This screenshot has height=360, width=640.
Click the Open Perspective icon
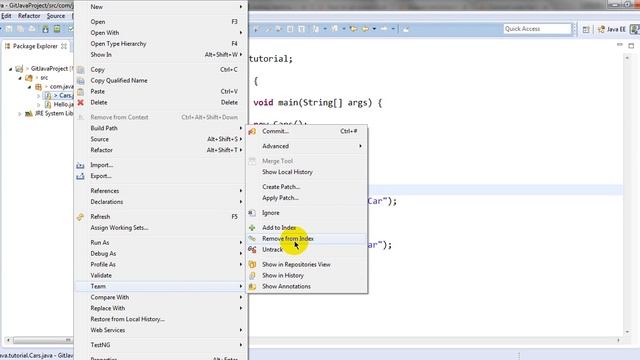tap(586, 29)
